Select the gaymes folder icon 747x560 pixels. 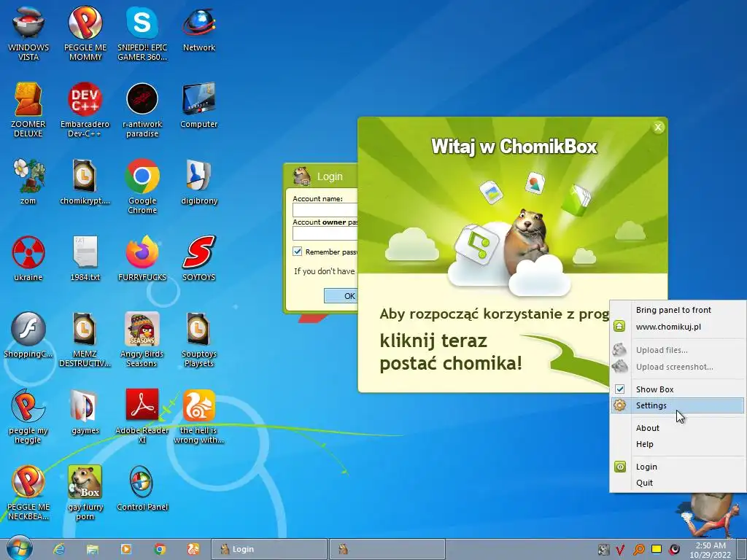[85, 411]
